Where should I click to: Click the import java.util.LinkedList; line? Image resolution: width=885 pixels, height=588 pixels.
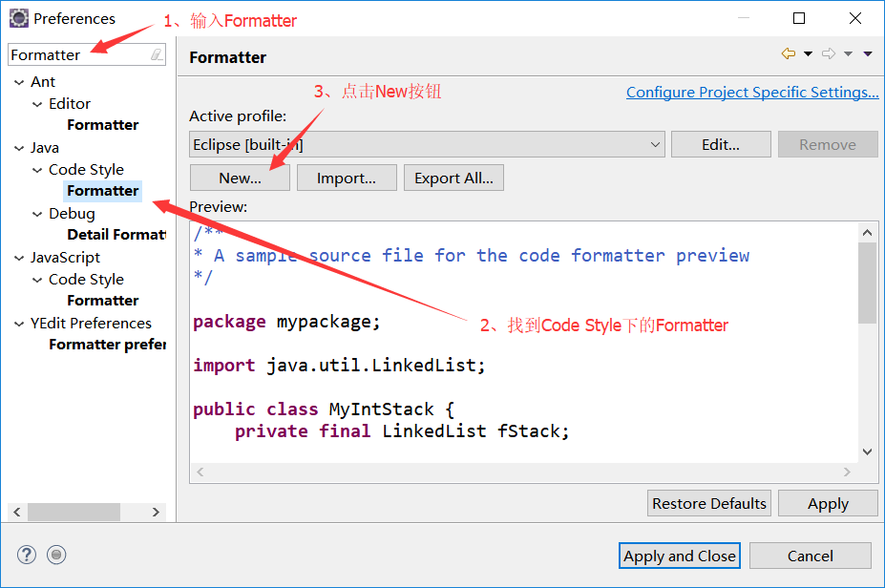click(339, 365)
